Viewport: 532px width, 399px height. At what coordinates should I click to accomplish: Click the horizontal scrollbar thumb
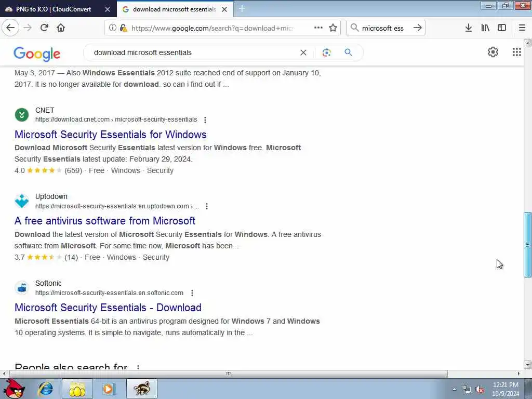[x=229, y=374]
